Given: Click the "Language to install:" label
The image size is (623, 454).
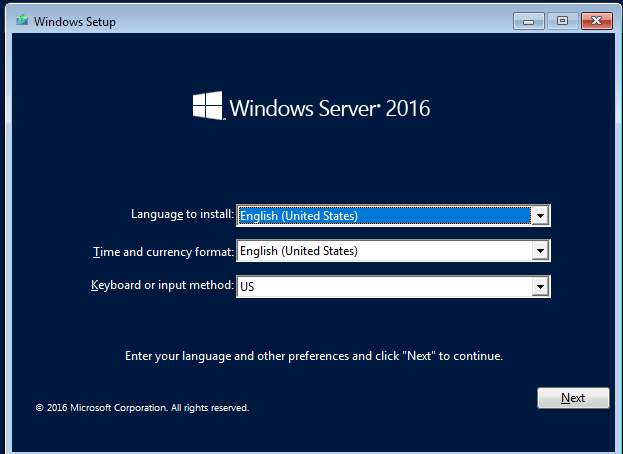Looking at the screenshot, I should (x=182, y=214).
